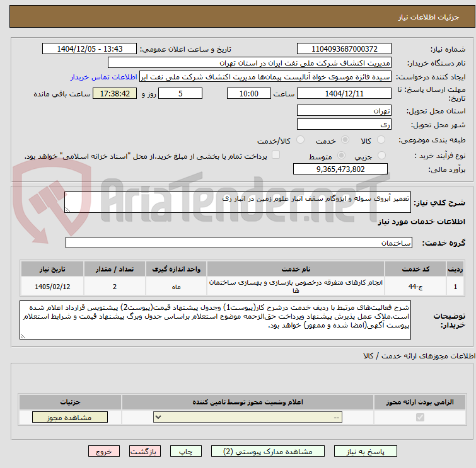
Task: Click the الزامی بودن ارائه مجوز header
Action: pos(420,402)
